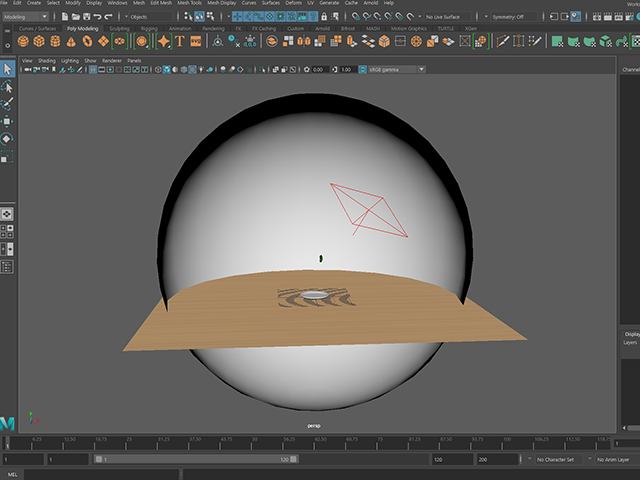This screenshot has width=640, height=480.
Task: Click the range slider bar at frame 120
Action: (x=293, y=459)
